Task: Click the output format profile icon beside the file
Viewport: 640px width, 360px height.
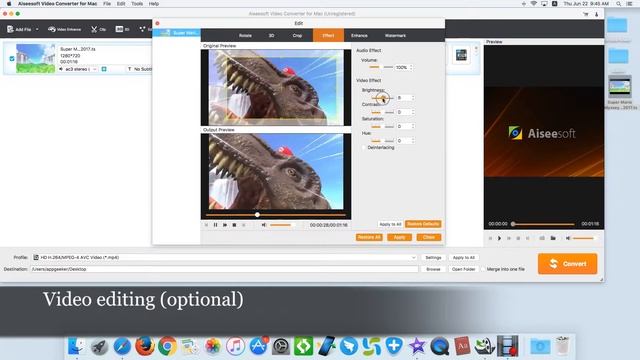Action: point(461,55)
